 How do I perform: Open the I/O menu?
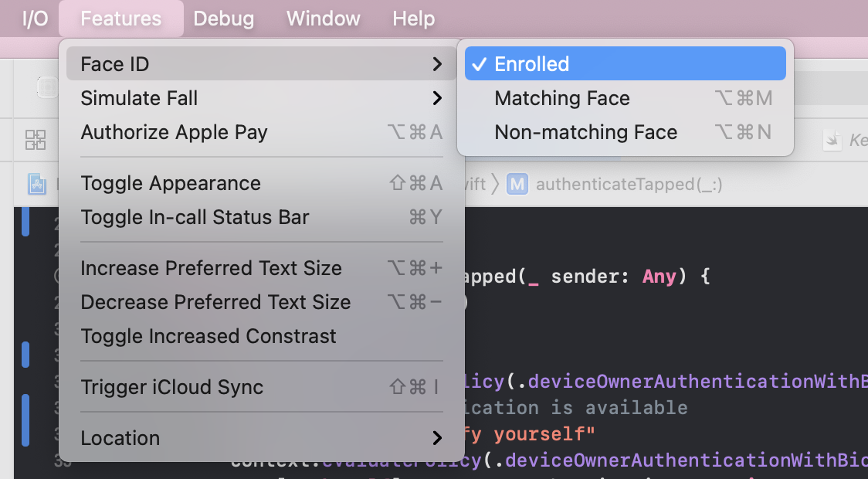click(x=35, y=19)
